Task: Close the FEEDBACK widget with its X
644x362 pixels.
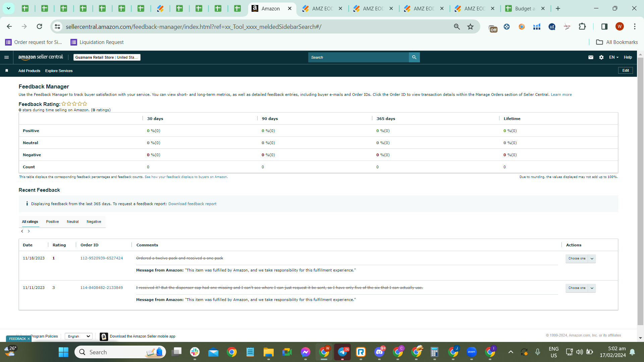Action: point(29,339)
